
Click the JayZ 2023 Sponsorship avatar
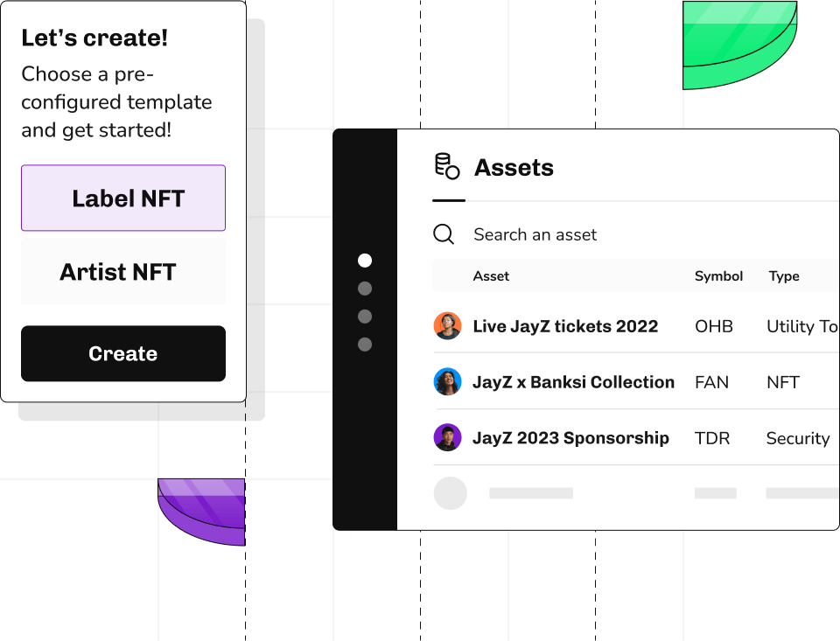(448, 437)
